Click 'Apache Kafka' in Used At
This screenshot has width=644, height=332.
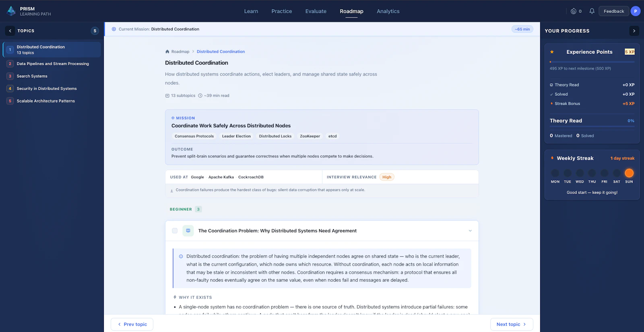click(221, 177)
